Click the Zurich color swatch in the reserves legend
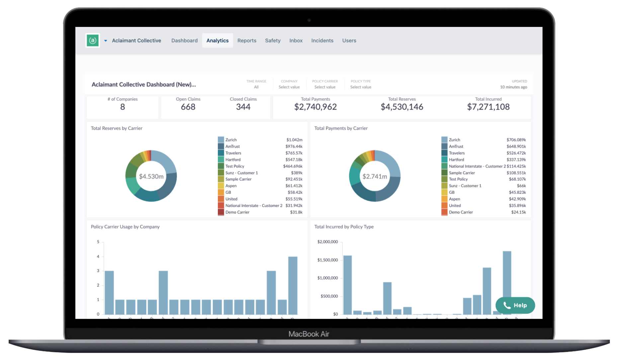 [220, 139]
